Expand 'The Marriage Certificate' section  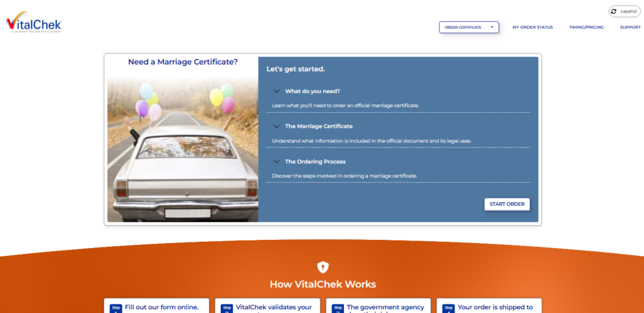tap(318, 126)
